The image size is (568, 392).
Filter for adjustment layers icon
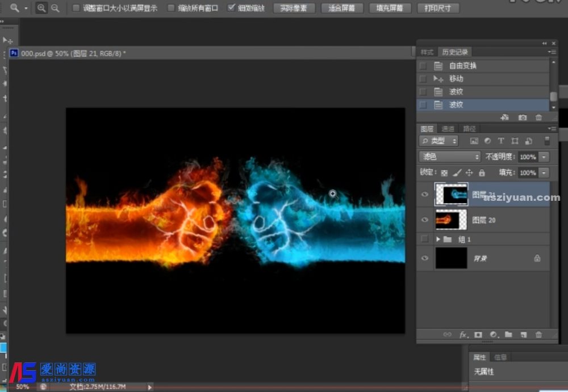pyautogui.click(x=487, y=141)
